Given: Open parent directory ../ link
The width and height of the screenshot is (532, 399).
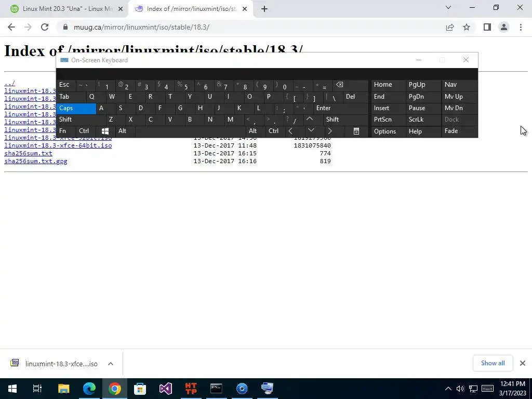Looking at the screenshot, I should 9,83.
